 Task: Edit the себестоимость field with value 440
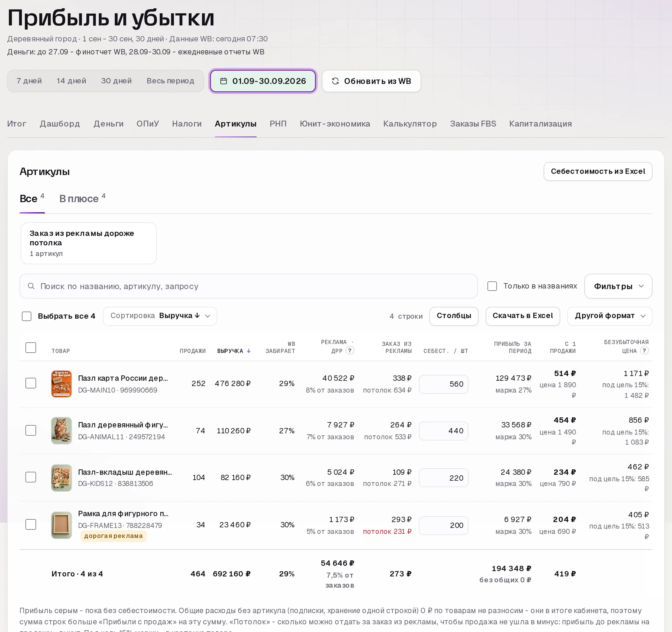[x=443, y=431]
